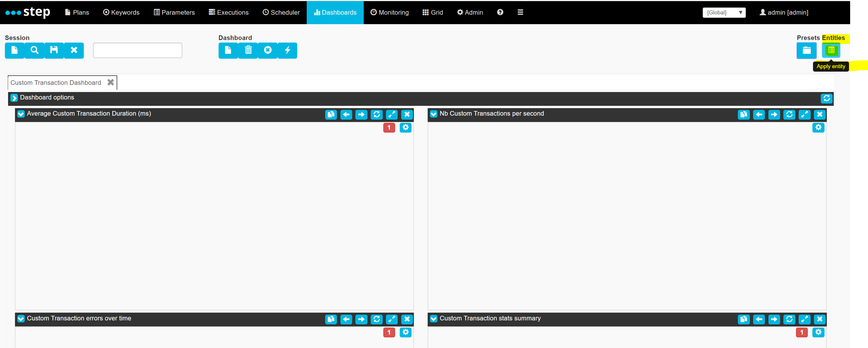Save session with floppy disk icon
Image resolution: width=868 pixels, height=348 pixels.
(54, 51)
